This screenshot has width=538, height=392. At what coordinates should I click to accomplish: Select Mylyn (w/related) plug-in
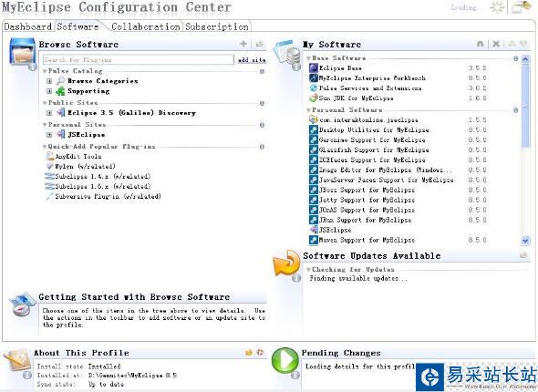click(x=85, y=166)
